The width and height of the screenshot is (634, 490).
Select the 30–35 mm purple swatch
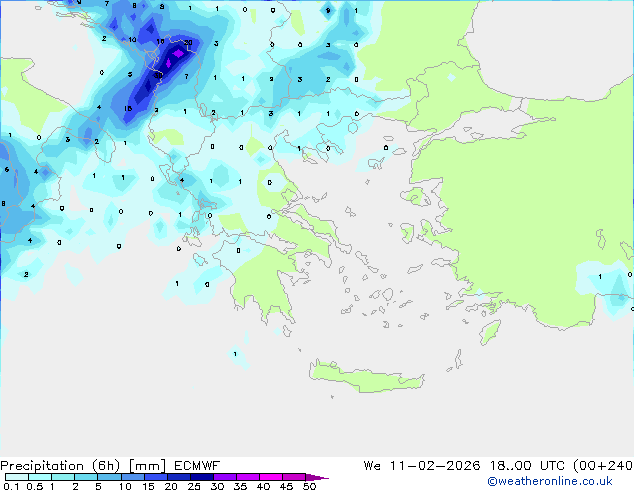225,477
